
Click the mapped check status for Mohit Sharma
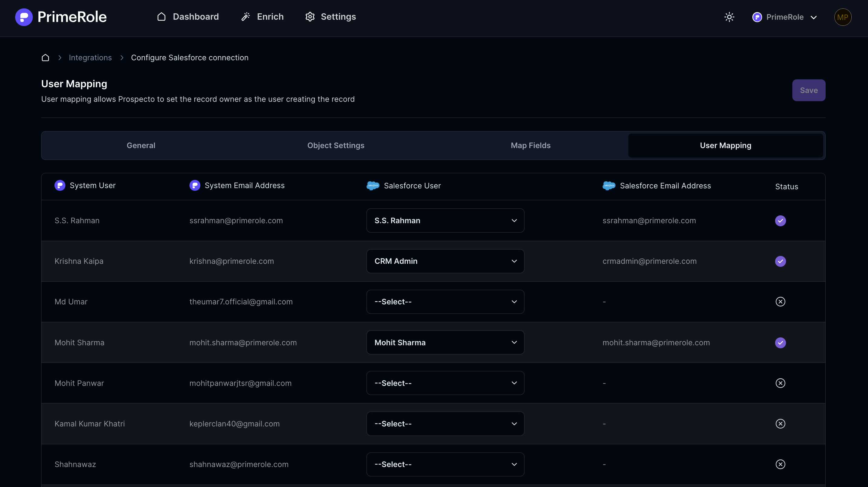[x=781, y=343]
